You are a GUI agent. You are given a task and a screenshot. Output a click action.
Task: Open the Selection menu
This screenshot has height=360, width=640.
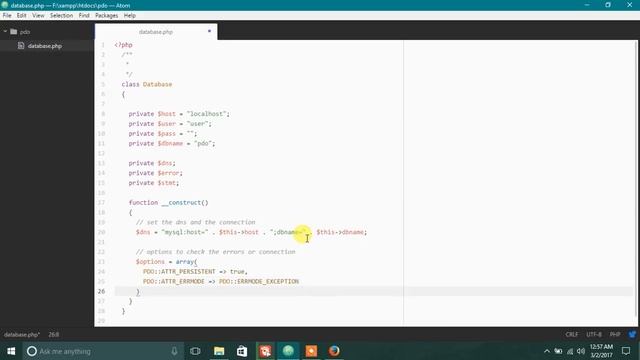tap(61, 16)
